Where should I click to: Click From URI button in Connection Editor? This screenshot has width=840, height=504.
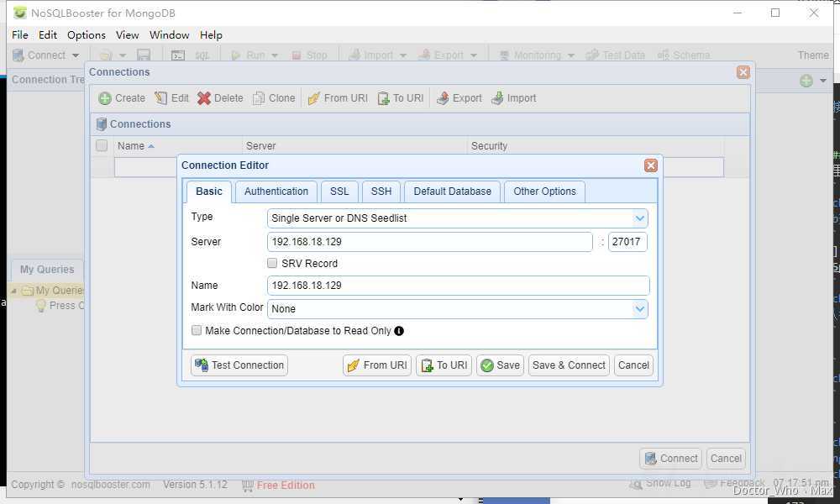(x=377, y=365)
